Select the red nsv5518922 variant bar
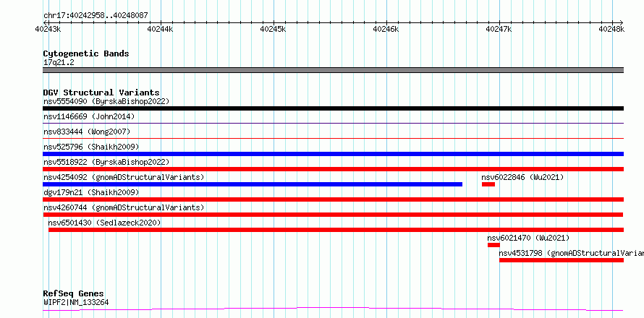 point(333,169)
